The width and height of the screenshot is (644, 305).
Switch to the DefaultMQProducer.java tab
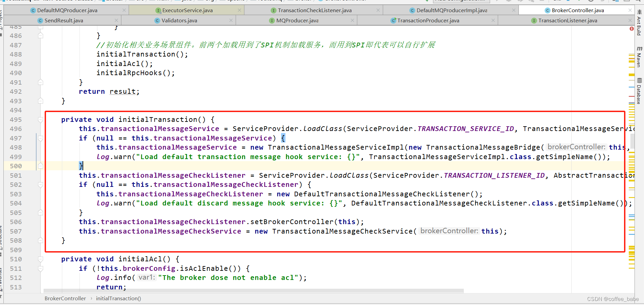pos(67,10)
